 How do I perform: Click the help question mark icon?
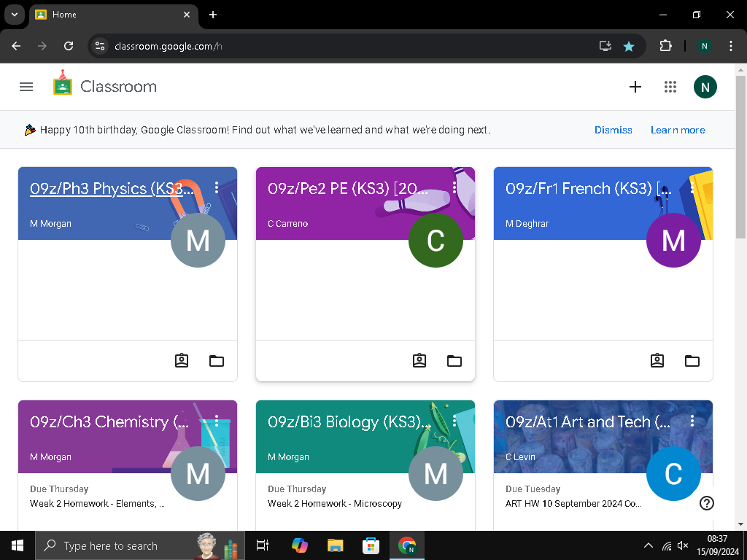click(706, 503)
